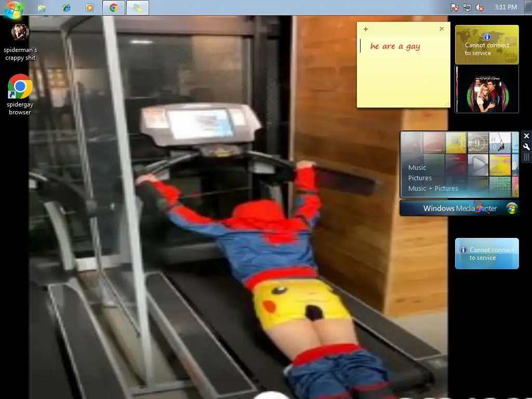The image size is (532, 399).
Task: Select Music in the Media Center gadget
Action: (417, 168)
